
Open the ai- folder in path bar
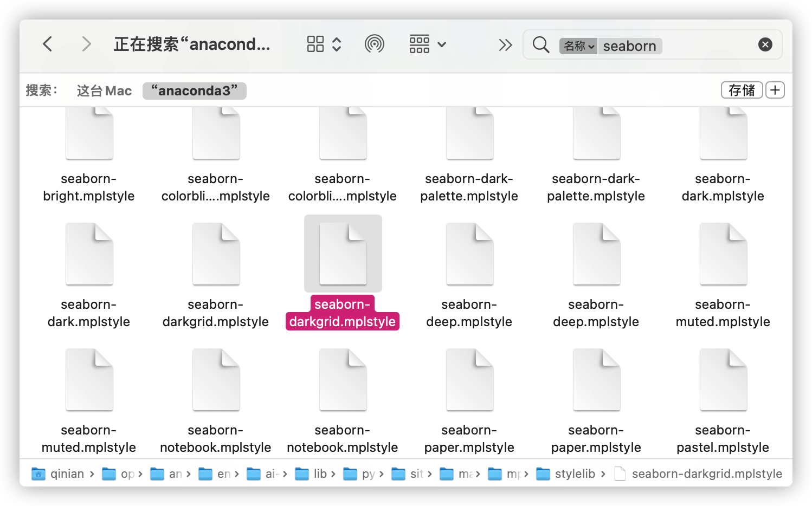pos(263,473)
